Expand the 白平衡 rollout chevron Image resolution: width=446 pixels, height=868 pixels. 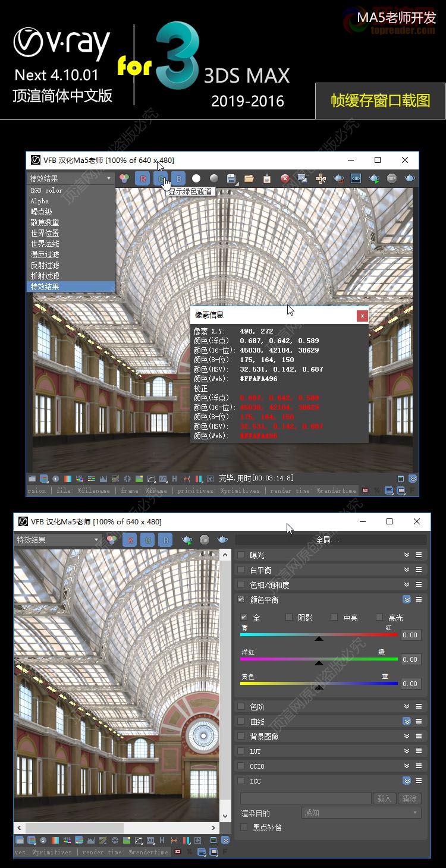coord(407,570)
